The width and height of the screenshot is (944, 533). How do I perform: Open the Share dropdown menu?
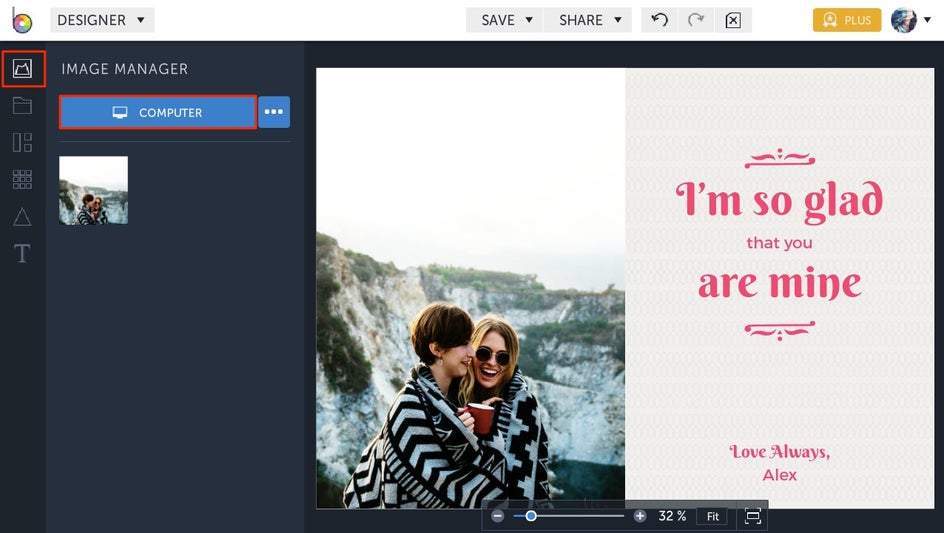tap(588, 20)
